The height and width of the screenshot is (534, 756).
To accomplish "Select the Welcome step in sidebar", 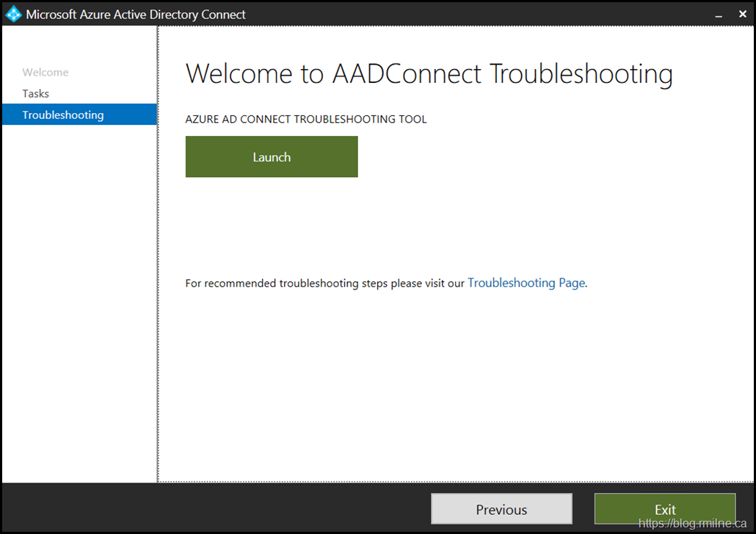I will coord(46,72).
